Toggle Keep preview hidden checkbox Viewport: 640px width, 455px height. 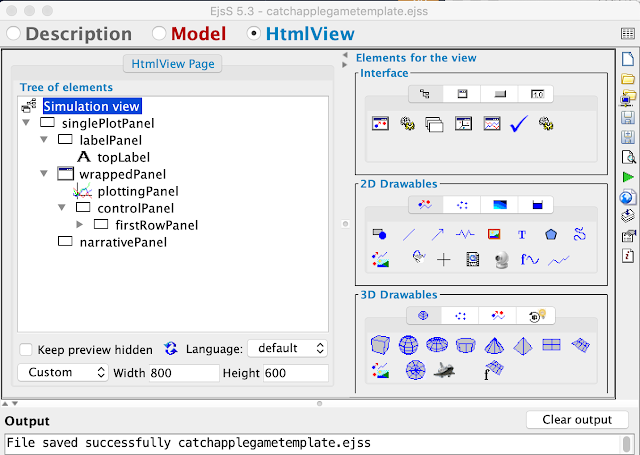26,350
